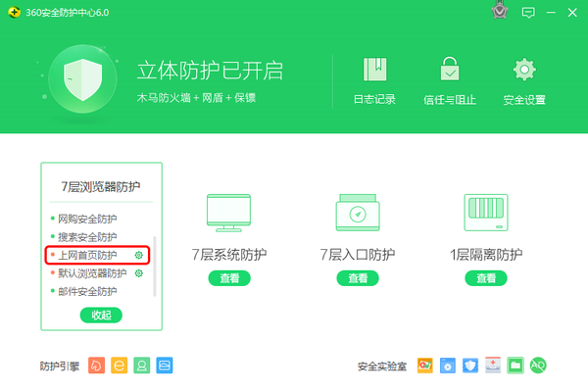Open the first-aid kit icon in 安全实验室
This screenshot has width=588, height=391.
click(x=493, y=366)
